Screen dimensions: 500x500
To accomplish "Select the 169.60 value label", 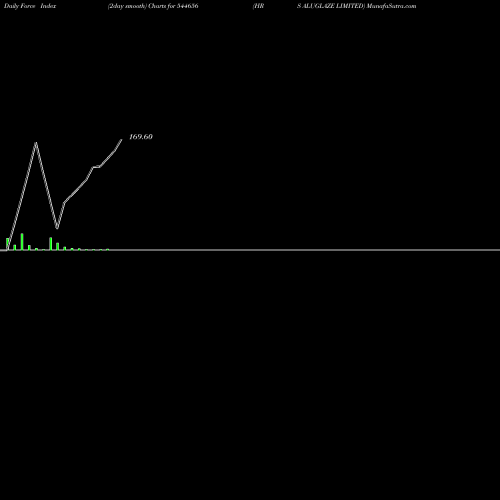I will 141,137.
